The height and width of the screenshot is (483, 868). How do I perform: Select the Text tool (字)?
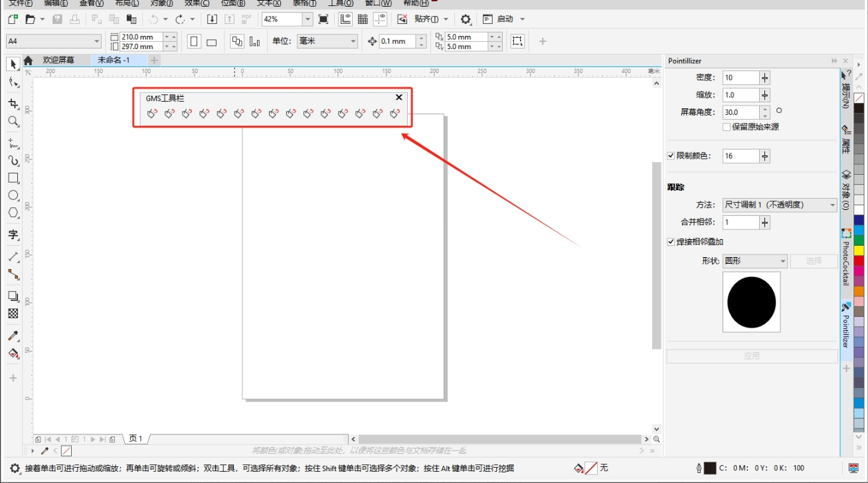pos(13,235)
